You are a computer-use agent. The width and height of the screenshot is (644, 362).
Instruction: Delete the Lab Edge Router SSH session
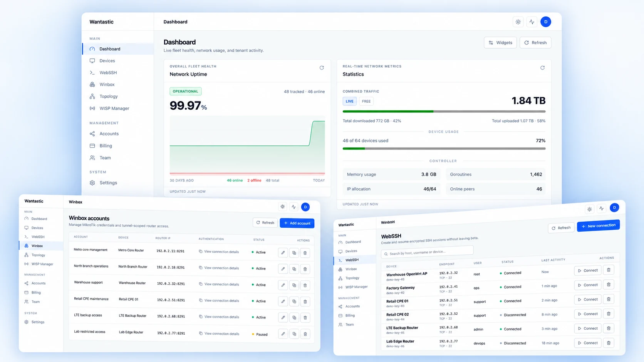(x=609, y=343)
